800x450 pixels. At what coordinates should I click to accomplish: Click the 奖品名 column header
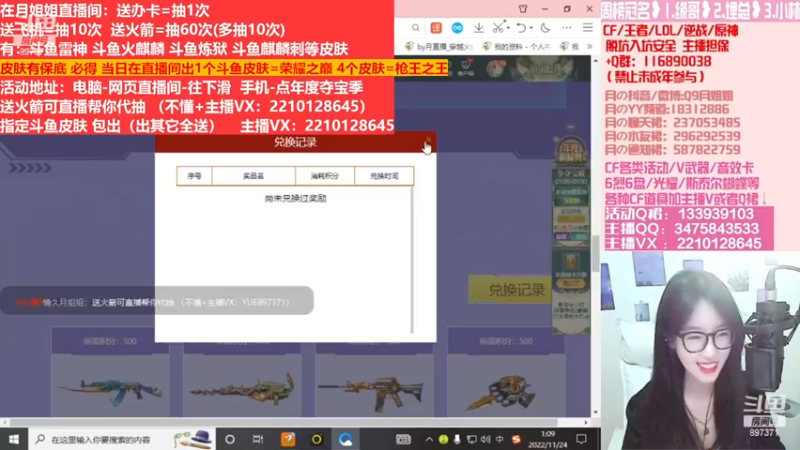click(254, 176)
